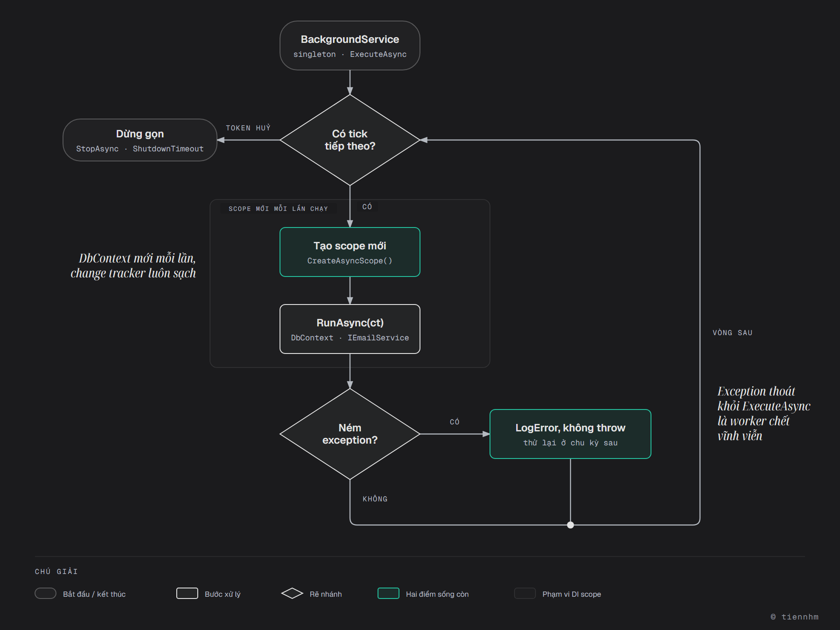Click the 'CreateAsyncScope()' subtitle text

coord(350,261)
